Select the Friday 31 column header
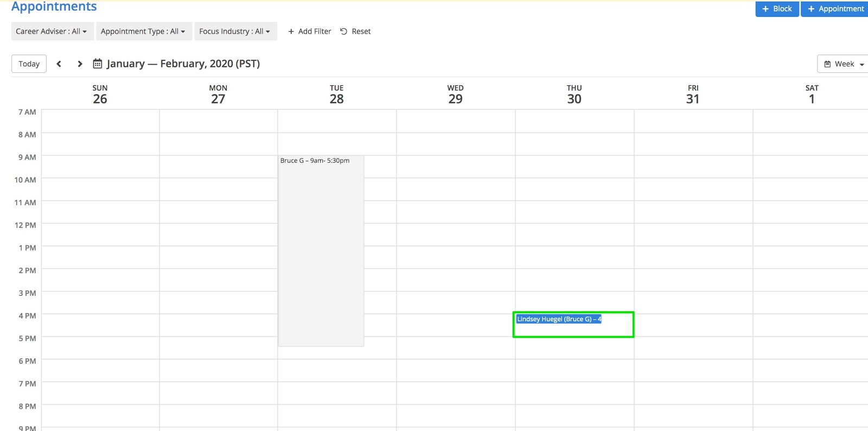The height and width of the screenshot is (431, 868). [x=693, y=94]
